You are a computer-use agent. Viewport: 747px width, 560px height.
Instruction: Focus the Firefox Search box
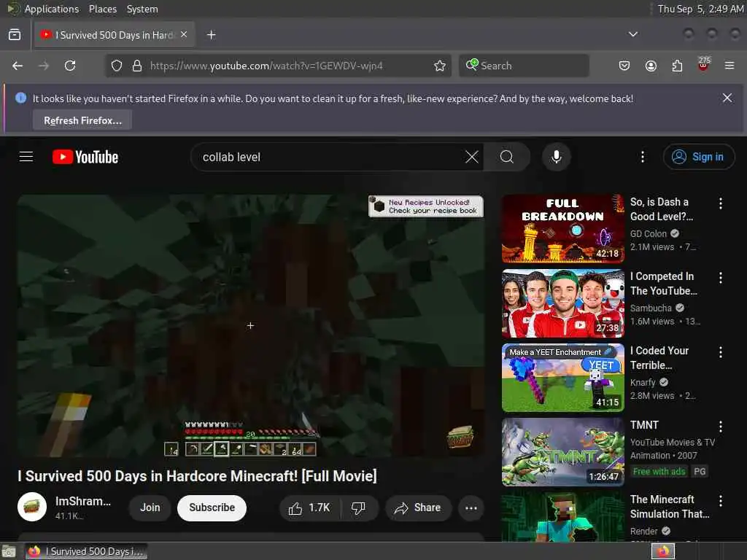[x=524, y=66]
